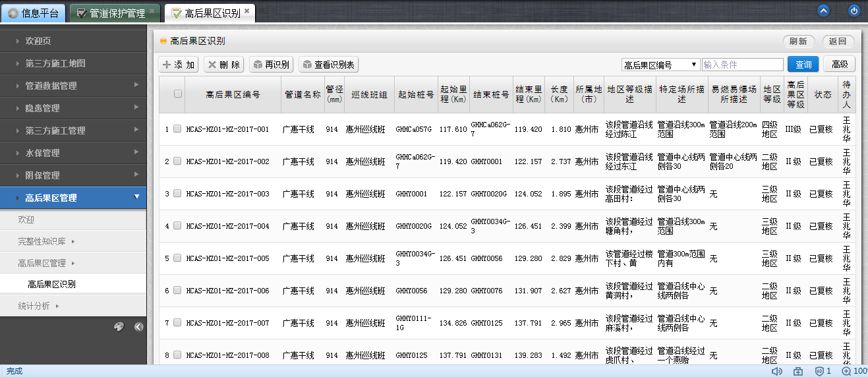Click the theme palette icon in sidebar
Viewport: 868px width, 377px height.
pyautogui.click(x=119, y=326)
